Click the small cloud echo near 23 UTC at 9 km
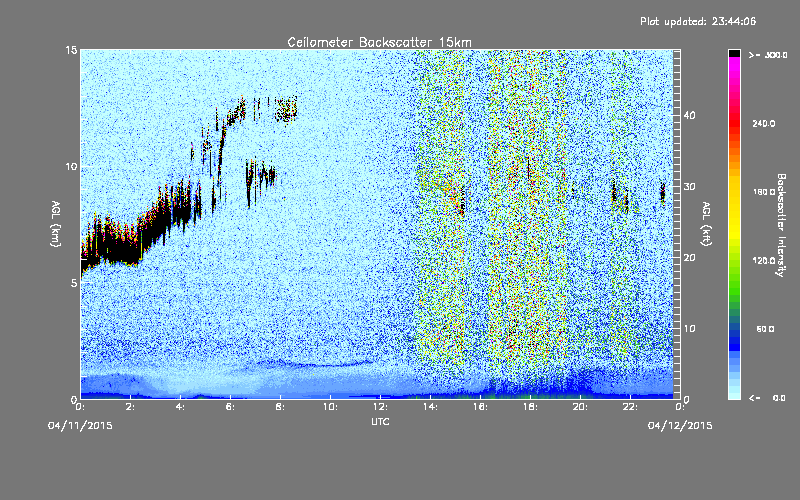The height and width of the screenshot is (500, 800). [x=662, y=193]
